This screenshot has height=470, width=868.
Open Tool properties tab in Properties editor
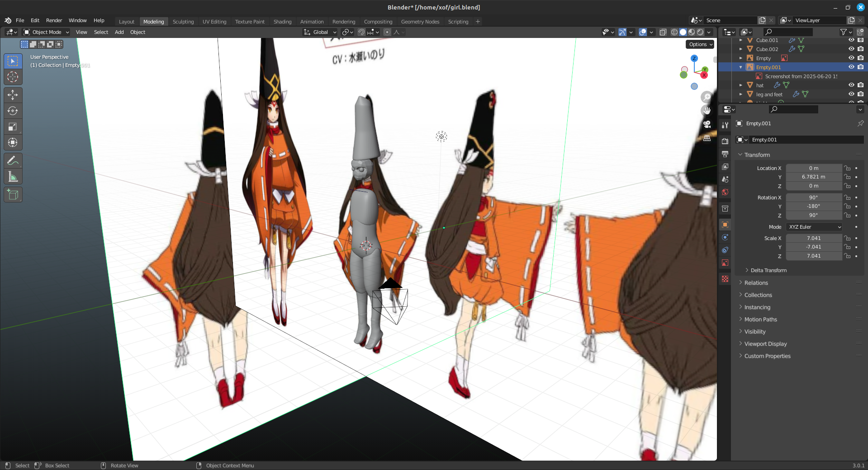725,125
